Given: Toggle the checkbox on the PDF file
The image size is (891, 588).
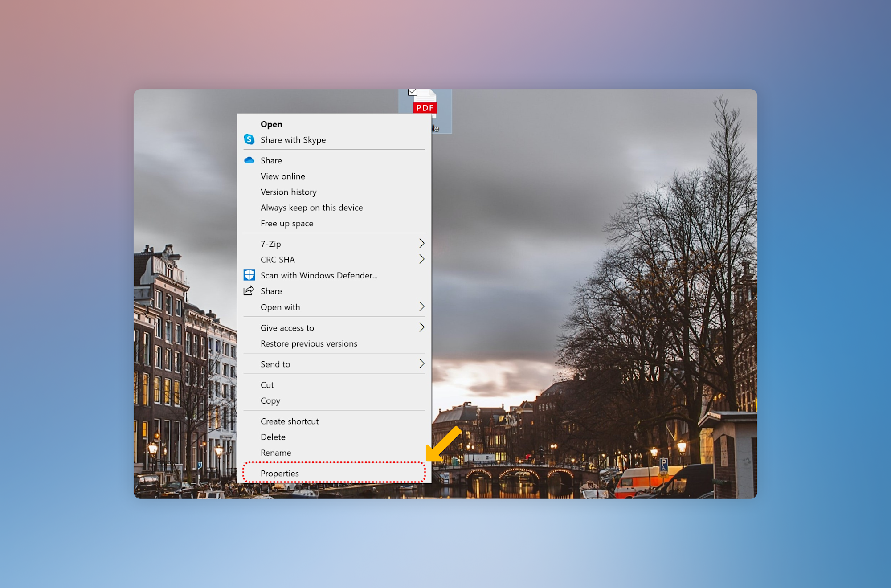Looking at the screenshot, I should click(413, 92).
